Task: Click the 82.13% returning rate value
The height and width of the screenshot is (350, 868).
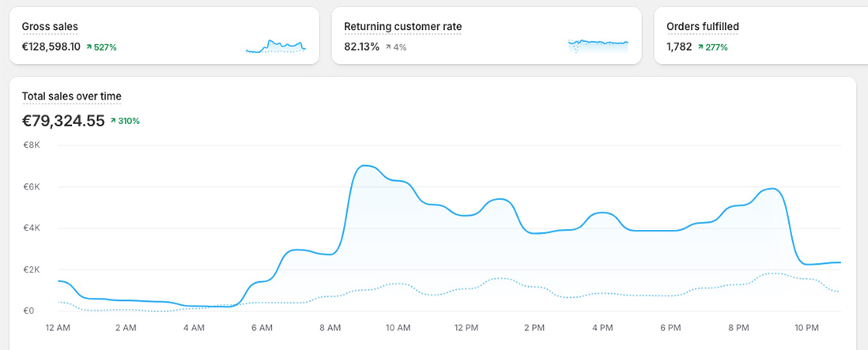Action: tap(361, 47)
